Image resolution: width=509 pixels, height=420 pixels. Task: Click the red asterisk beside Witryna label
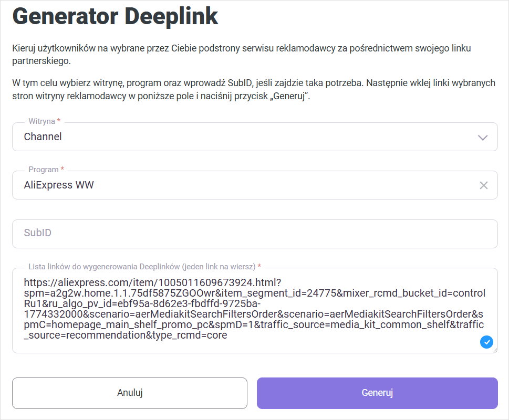(x=59, y=121)
